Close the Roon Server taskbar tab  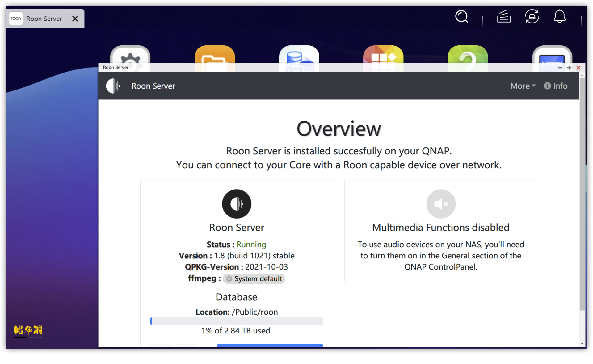tap(75, 19)
